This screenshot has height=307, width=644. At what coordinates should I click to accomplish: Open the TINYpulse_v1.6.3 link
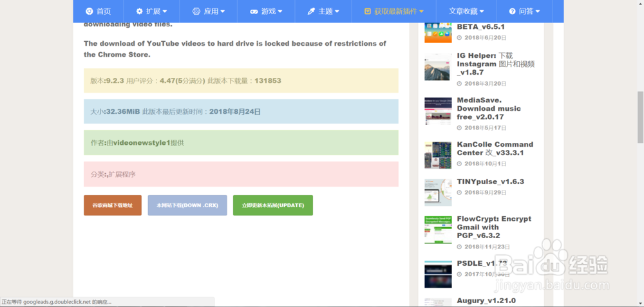click(490, 181)
